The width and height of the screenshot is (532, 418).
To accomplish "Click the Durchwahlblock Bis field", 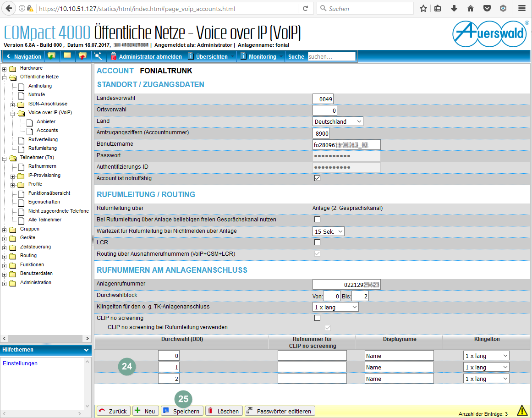I will coord(360,296).
